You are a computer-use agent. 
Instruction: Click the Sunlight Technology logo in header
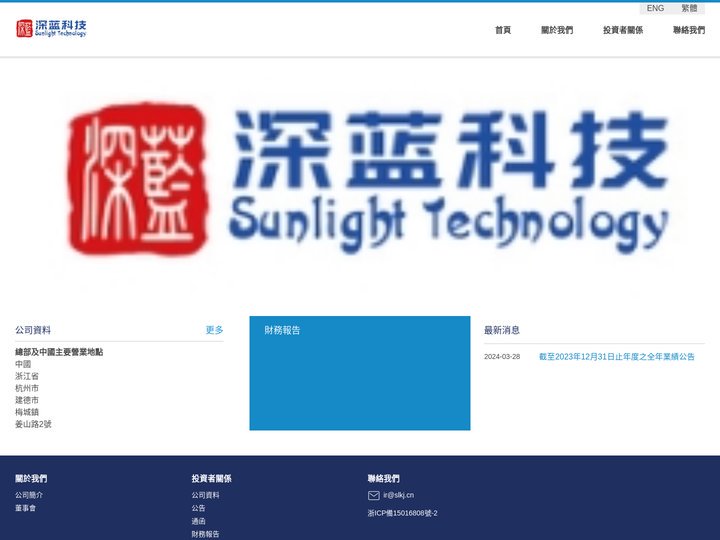pyautogui.click(x=51, y=28)
